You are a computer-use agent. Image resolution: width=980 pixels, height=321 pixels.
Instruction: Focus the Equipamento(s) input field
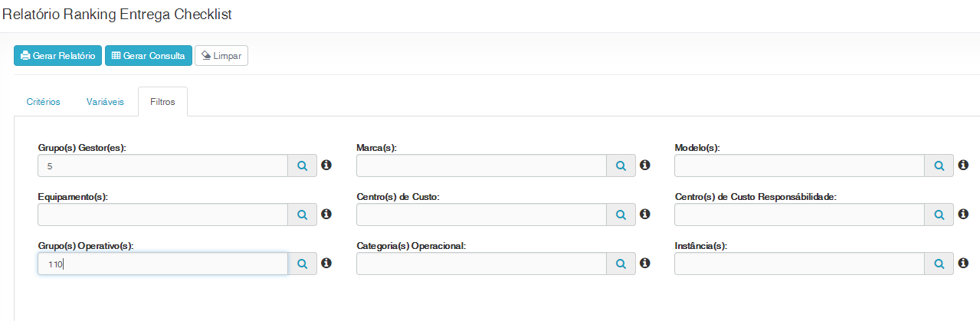pyautogui.click(x=162, y=215)
